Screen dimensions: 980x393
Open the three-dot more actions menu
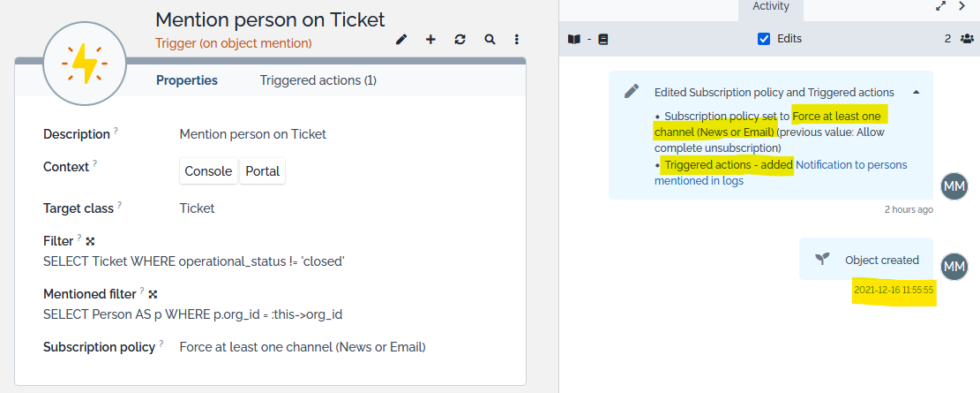[517, 39]
